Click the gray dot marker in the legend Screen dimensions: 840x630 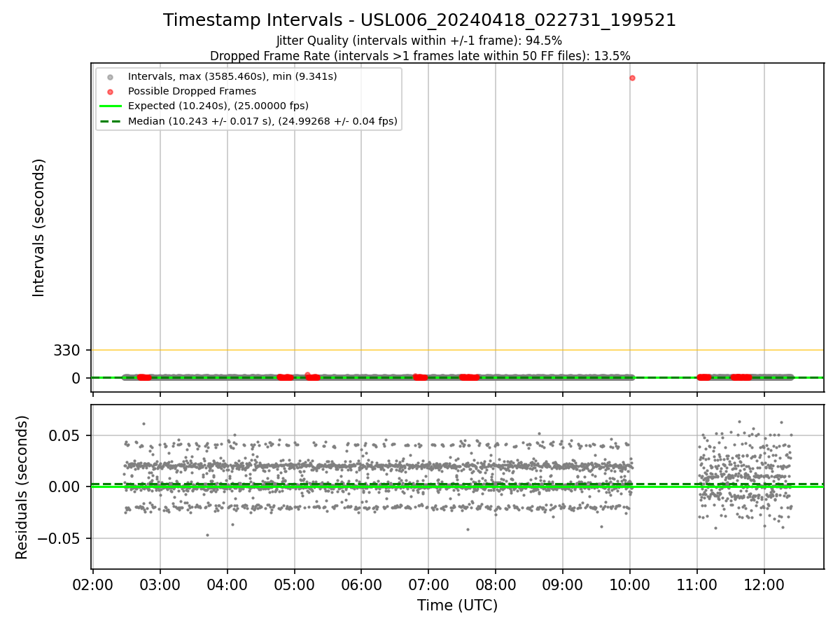tap(111, 76)
